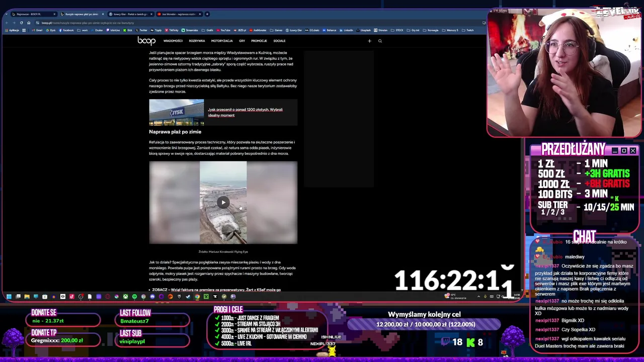
Task: Open the Tipply bookmark
Action: pyautogui.click(x=156, y=30)
